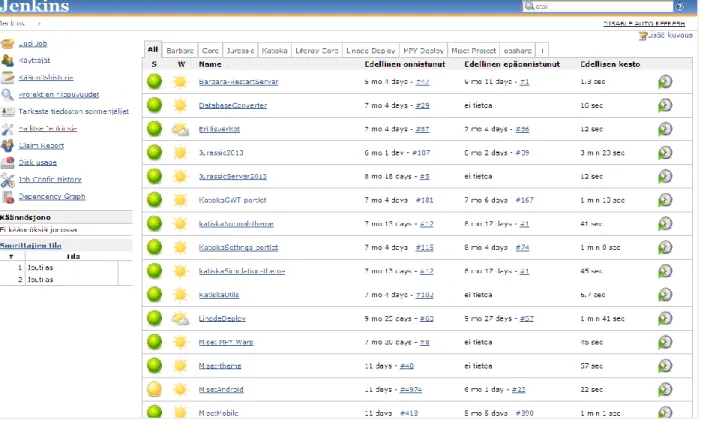Schedule a build for Miset-theme
The image size is (701, 424).
(x=665, y=366)
